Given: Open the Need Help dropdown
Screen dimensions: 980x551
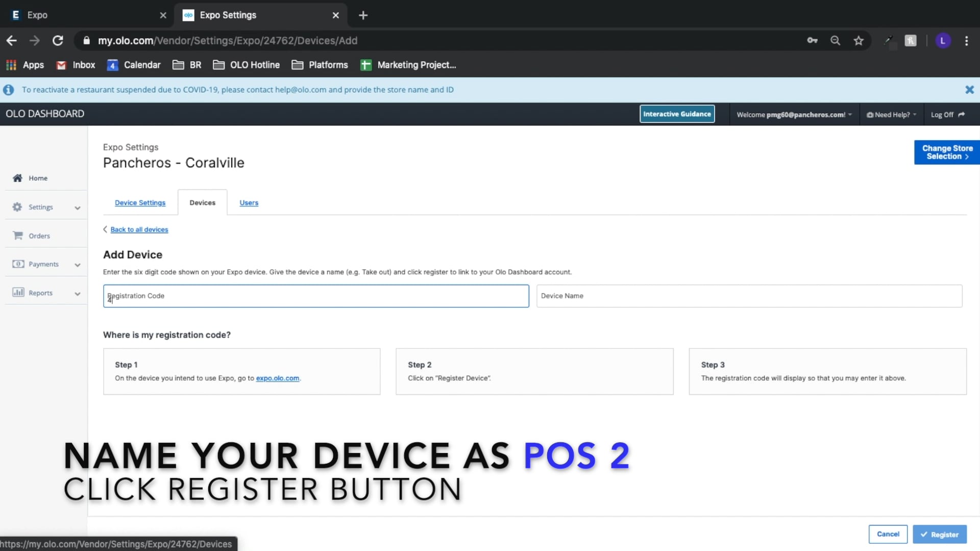Looking at the screenshot, I should coord(891,115).
